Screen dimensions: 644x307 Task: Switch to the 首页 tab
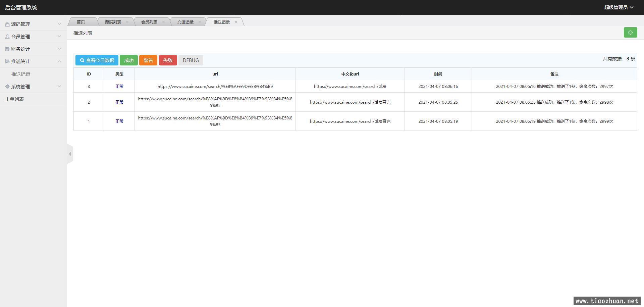(x=81, y=22)
